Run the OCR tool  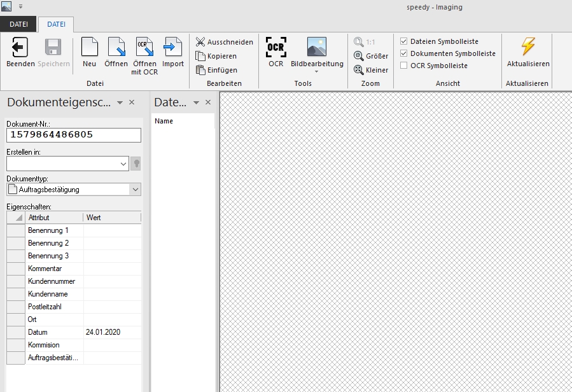point(276,48)
